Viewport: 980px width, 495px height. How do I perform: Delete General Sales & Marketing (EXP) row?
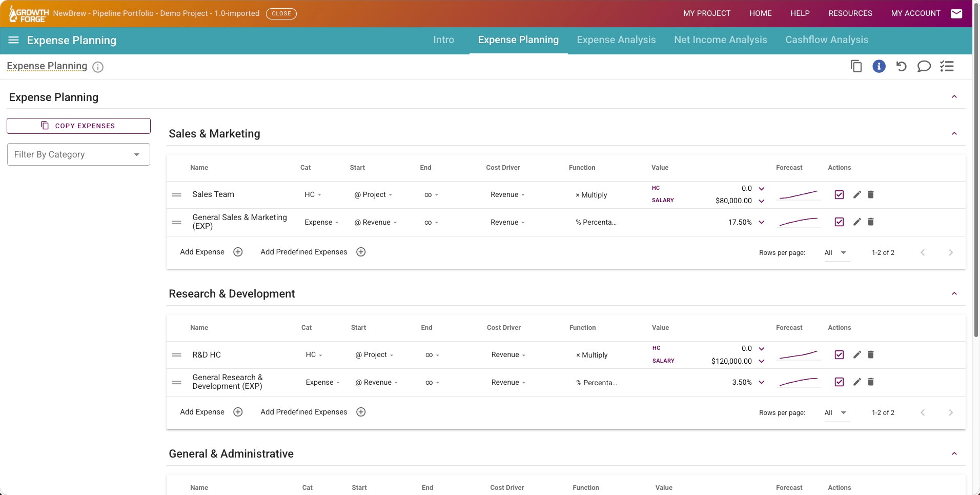871,222
